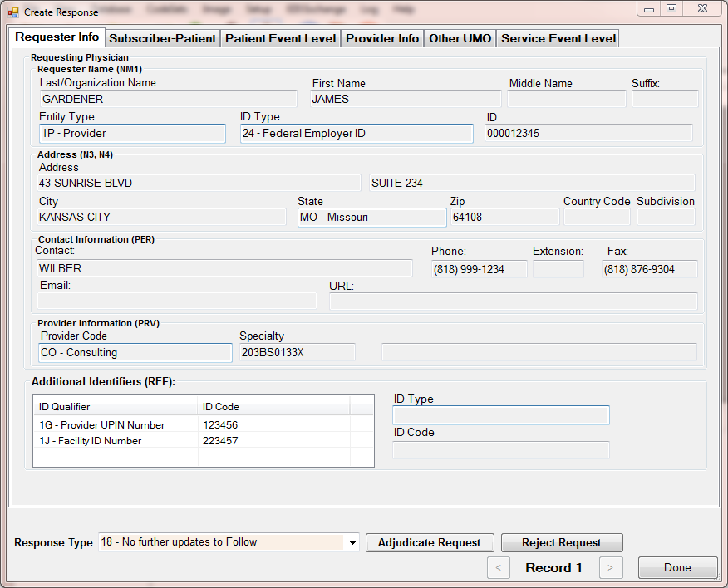Open the Service Event Level tab

[558, 38]
